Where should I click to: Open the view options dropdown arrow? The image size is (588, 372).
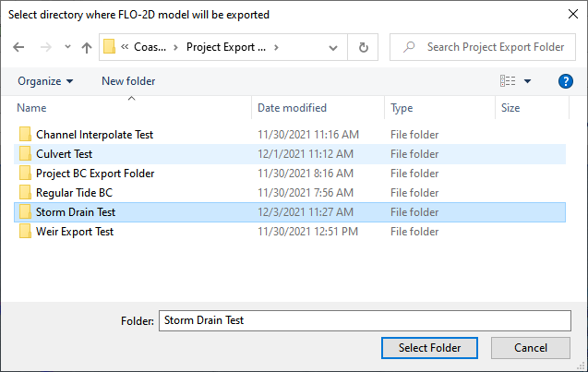click(528, 81)
